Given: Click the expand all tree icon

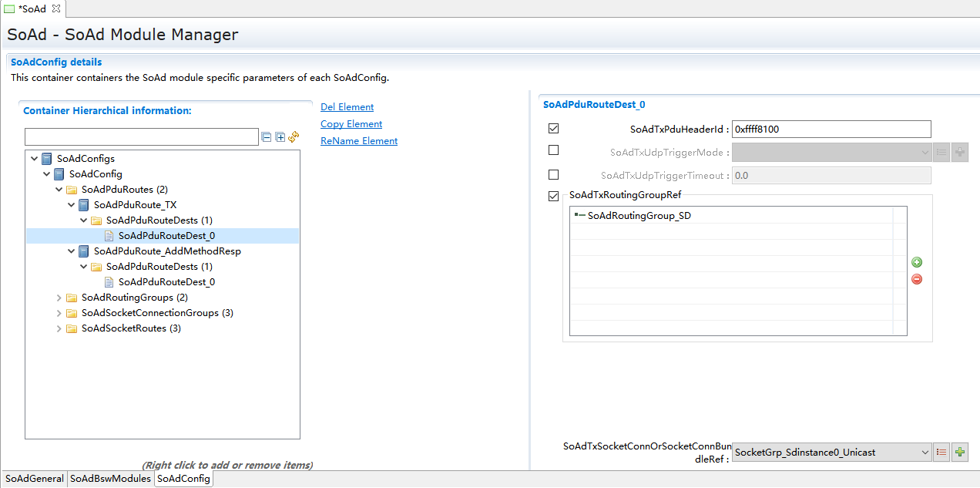Looking at the screenshot, I should (x=280, y=137).
